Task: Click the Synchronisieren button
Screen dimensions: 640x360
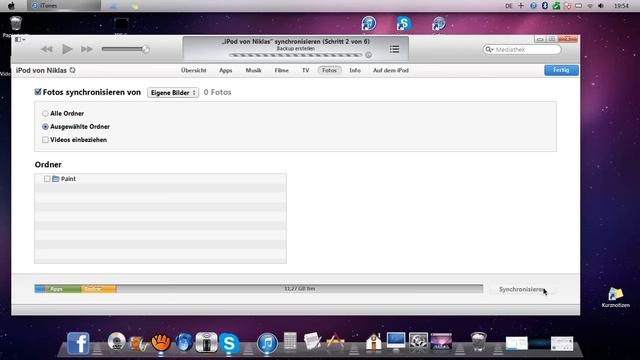Action: pos(522,289)
